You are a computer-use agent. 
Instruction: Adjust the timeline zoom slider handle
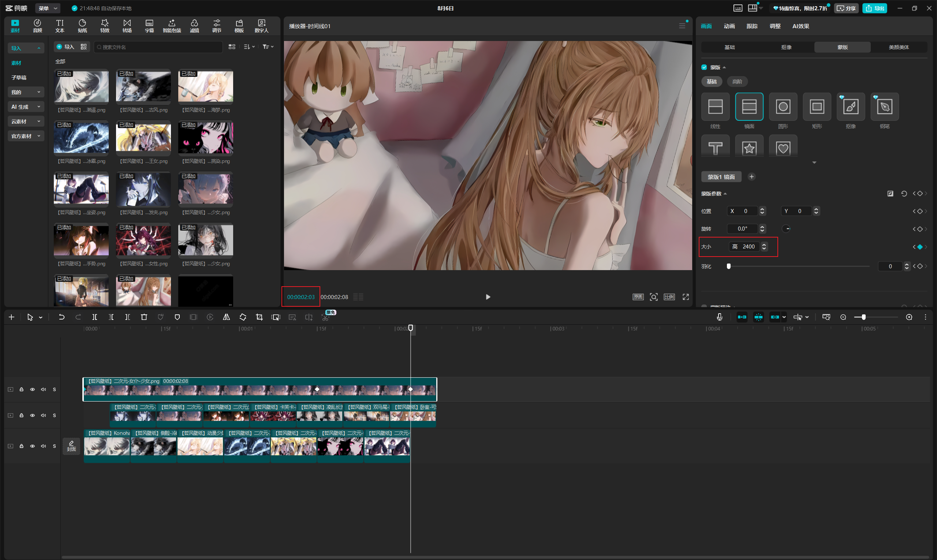pos(863,317)
